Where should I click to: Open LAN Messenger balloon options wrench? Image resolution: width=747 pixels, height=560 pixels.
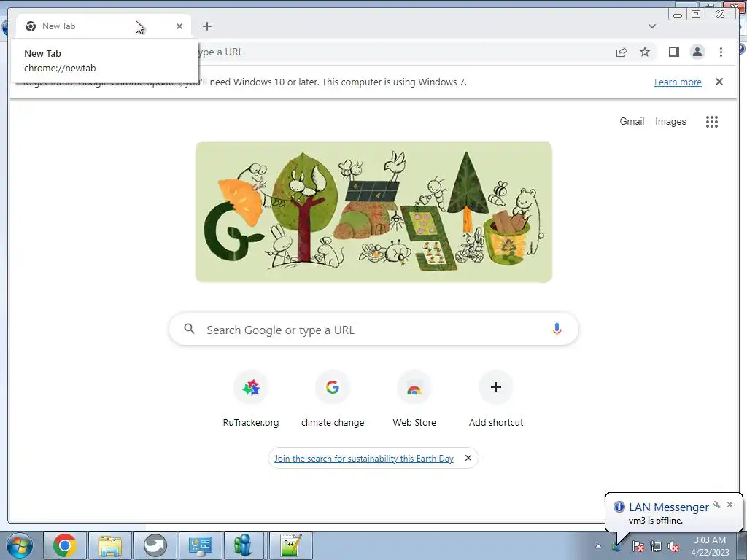pyautogui.click(x=716, y=505)
